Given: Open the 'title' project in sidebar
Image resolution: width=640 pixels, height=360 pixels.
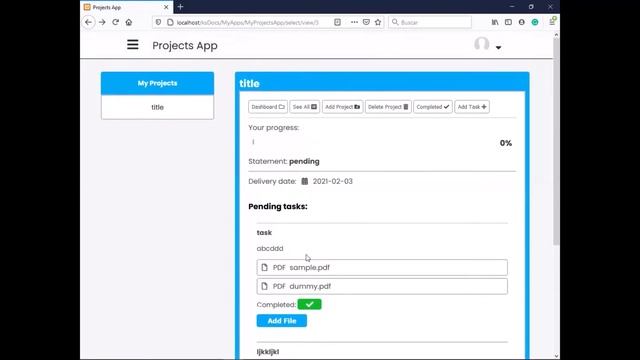Looking at the screenshot, I should [158, 107].
